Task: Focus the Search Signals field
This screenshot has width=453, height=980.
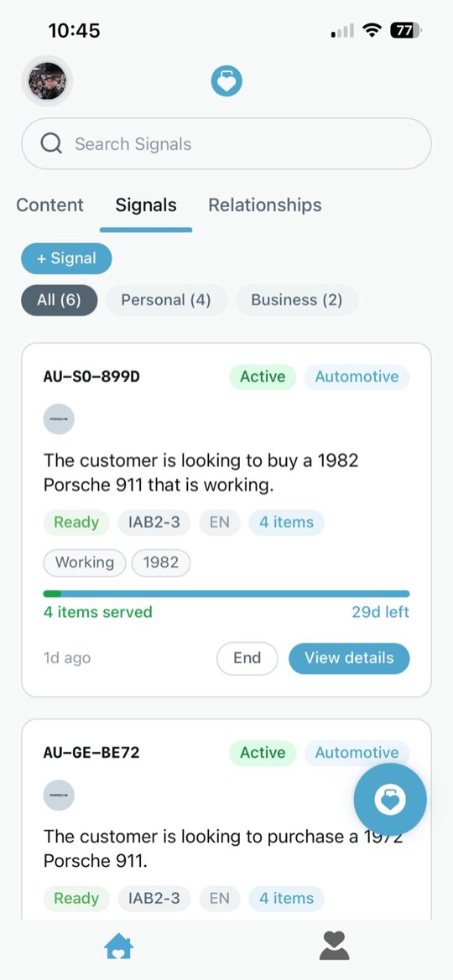Action: (226, 143)
